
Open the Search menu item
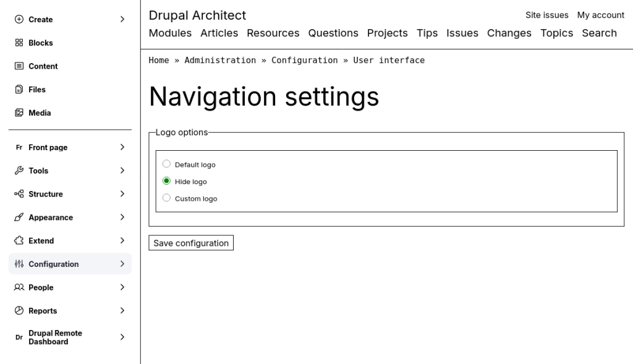point(599,33)
